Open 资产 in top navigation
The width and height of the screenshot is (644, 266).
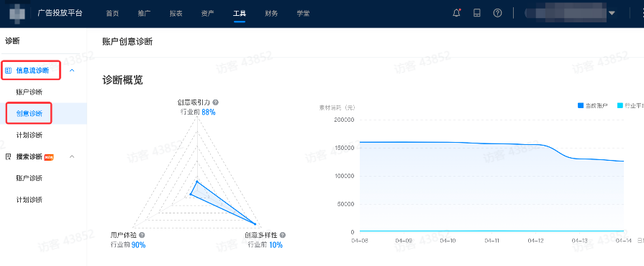(208, 13)
